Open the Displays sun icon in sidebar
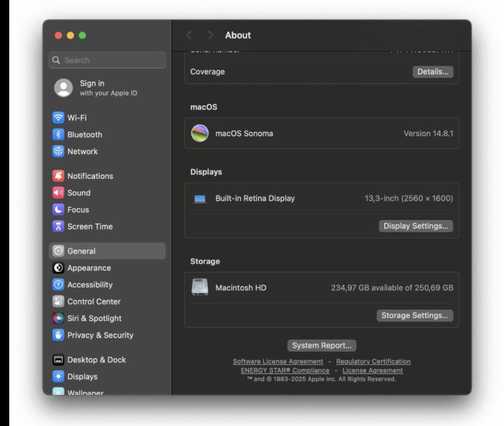The height and width of the screenshot is (426, 504). (x=58, y=376)
